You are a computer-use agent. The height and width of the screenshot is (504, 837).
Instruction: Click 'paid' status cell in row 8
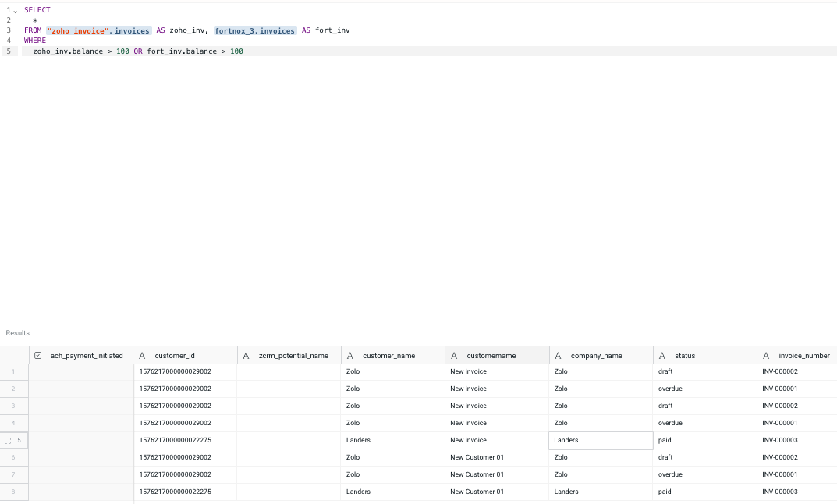click(x=704, y=492)
